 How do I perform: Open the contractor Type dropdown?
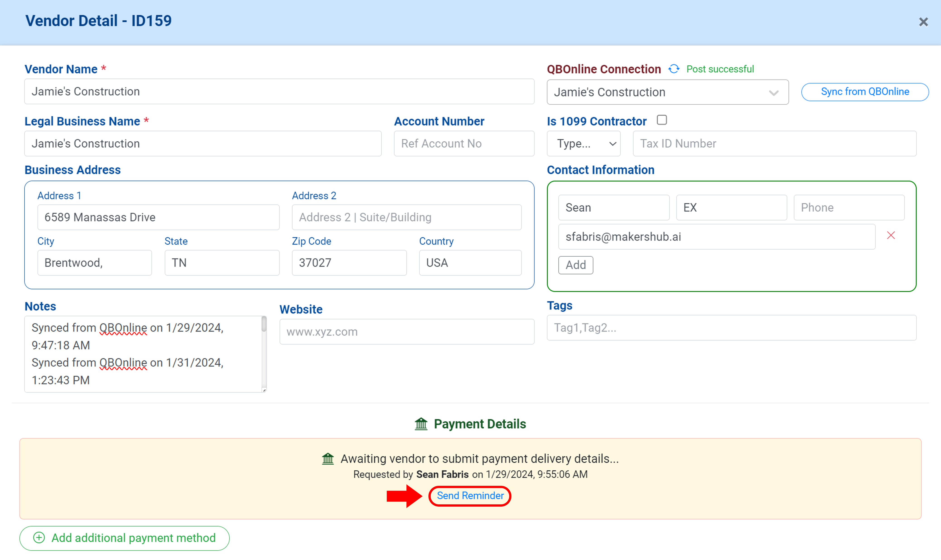point(583,144)
